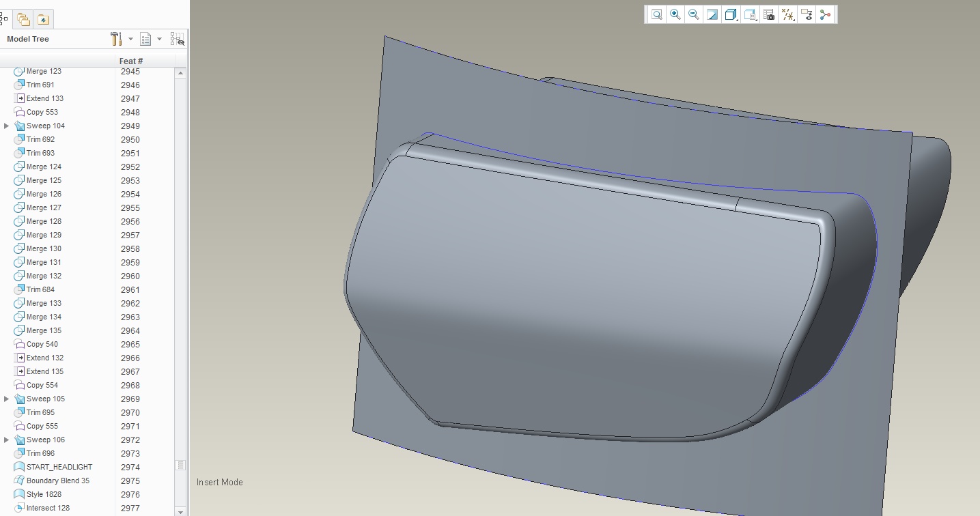Expand the Sweep 106 feature
Viewport: 980px width, 516px height.
(x=7, y=440)
